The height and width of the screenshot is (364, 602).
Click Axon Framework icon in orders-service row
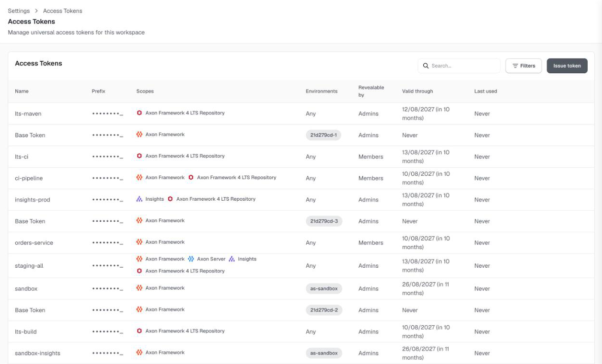(139, 242)
